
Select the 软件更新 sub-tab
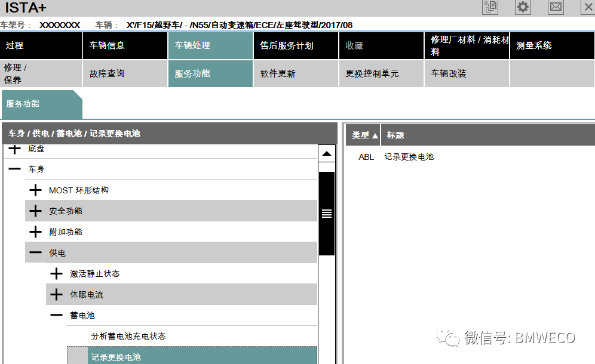coord(296,73)
